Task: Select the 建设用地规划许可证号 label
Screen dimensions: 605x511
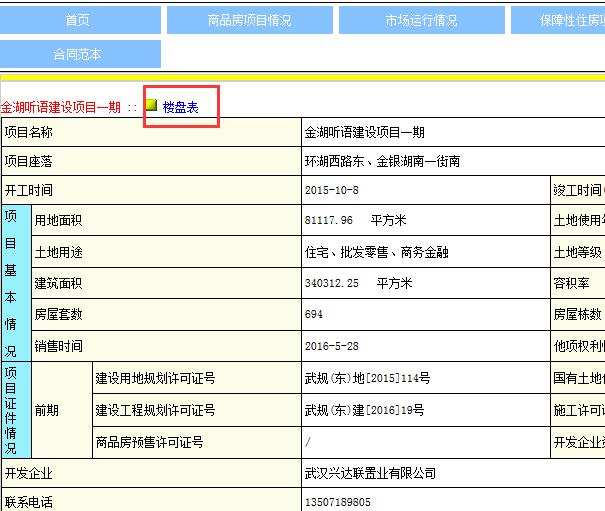Action: coord(155,378)
